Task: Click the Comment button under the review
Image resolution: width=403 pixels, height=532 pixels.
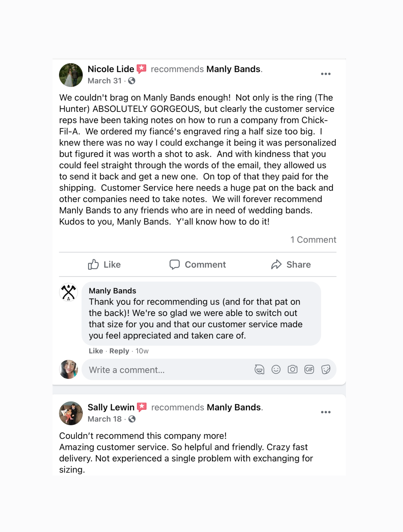Action: (x=198, y=264)
